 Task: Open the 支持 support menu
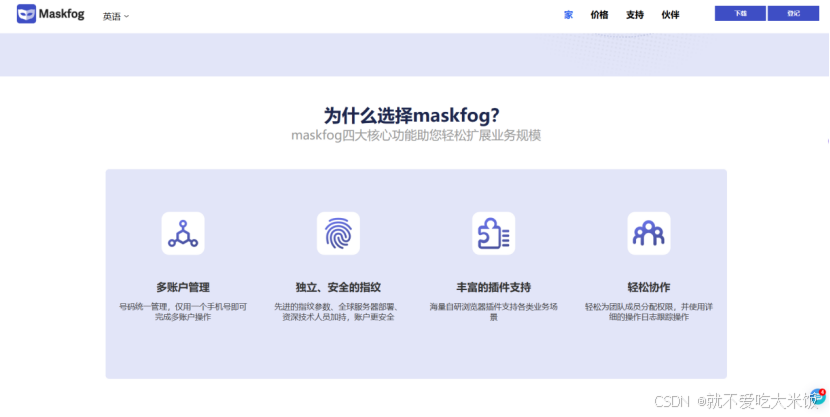point(635,15)
